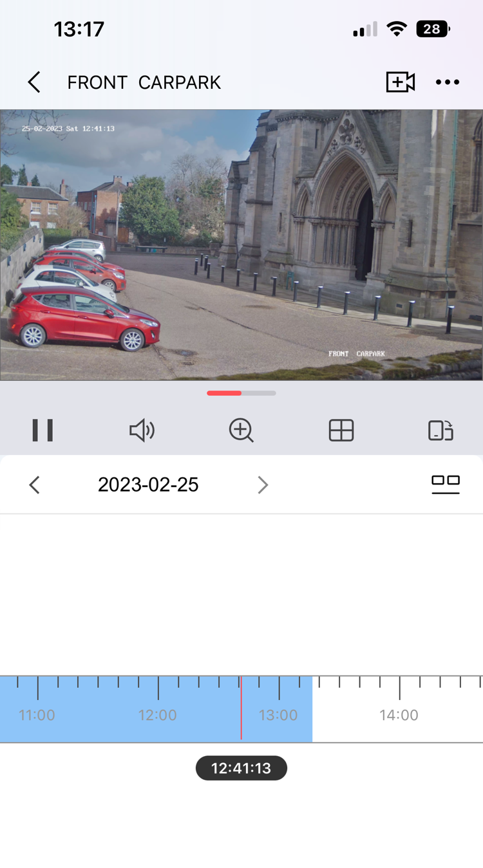Open date picker showing 2023-02-25
The width and height of the screenshot is (483, 868).
[x=148, y=485]
